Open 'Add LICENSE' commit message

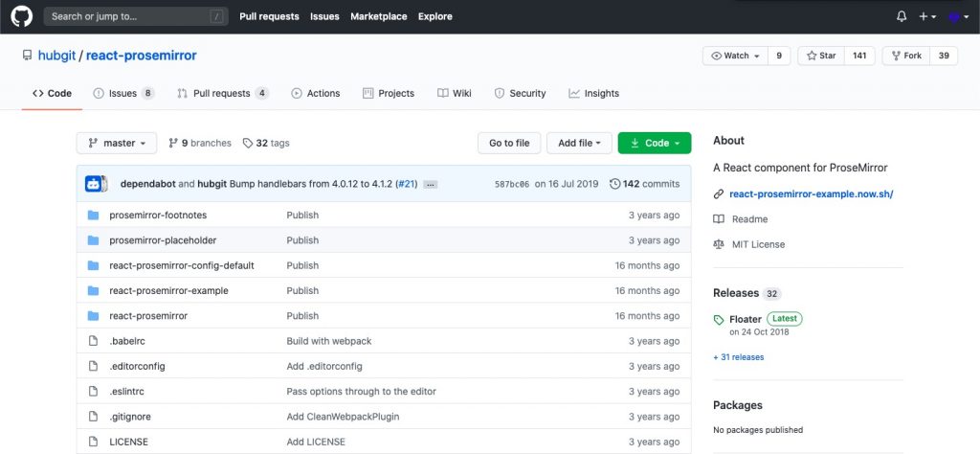pos(316,442)
